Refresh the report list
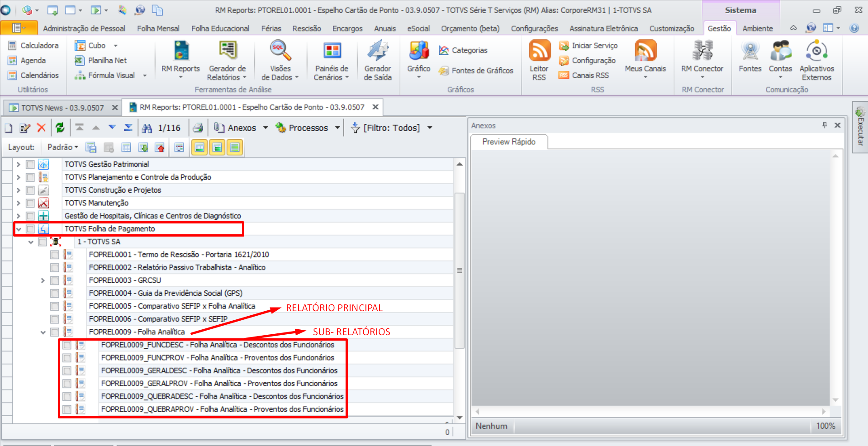Viewport: 868px width, 446px height. click(60, 128)
